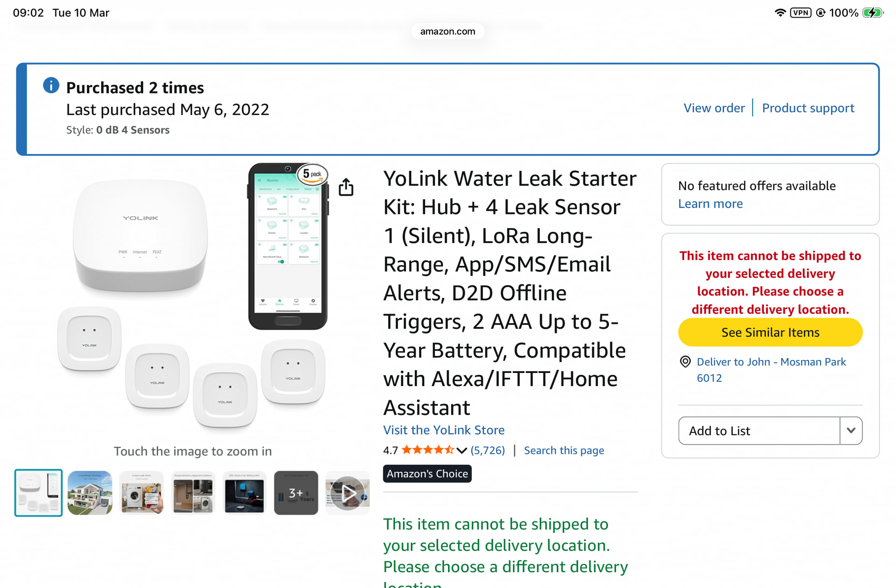Open the rating breakdown chevron
The image size is (896, 588).
462,450
